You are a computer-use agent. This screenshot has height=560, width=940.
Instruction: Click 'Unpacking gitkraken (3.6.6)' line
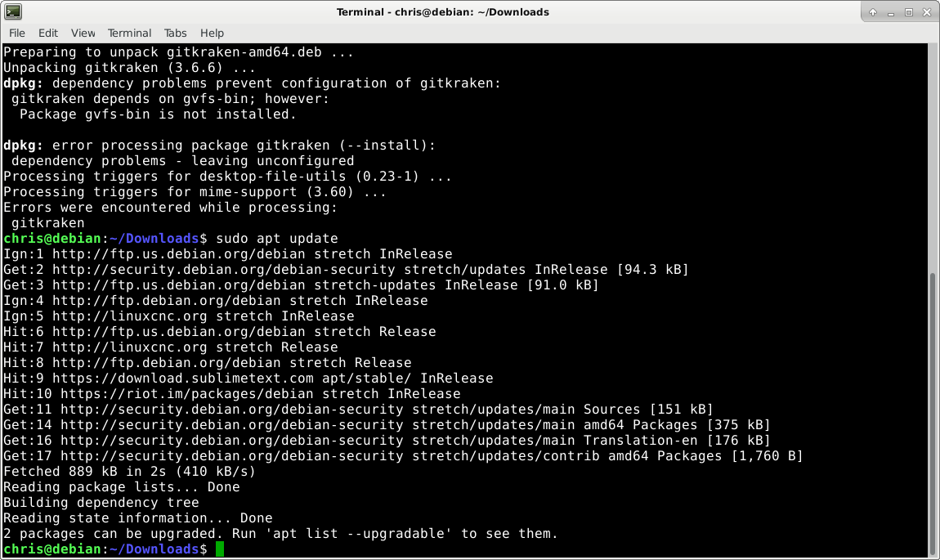[129, 68]
